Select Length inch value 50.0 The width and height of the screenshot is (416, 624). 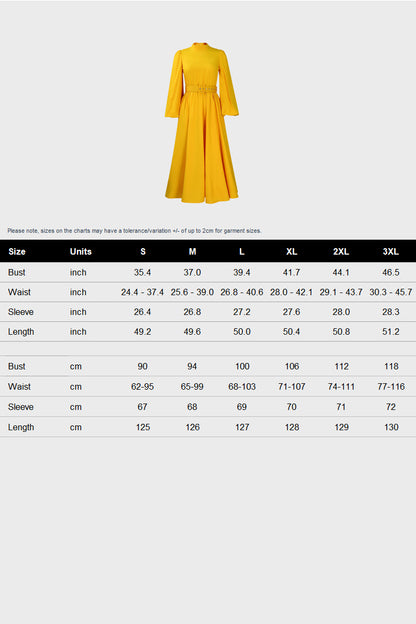242,332
